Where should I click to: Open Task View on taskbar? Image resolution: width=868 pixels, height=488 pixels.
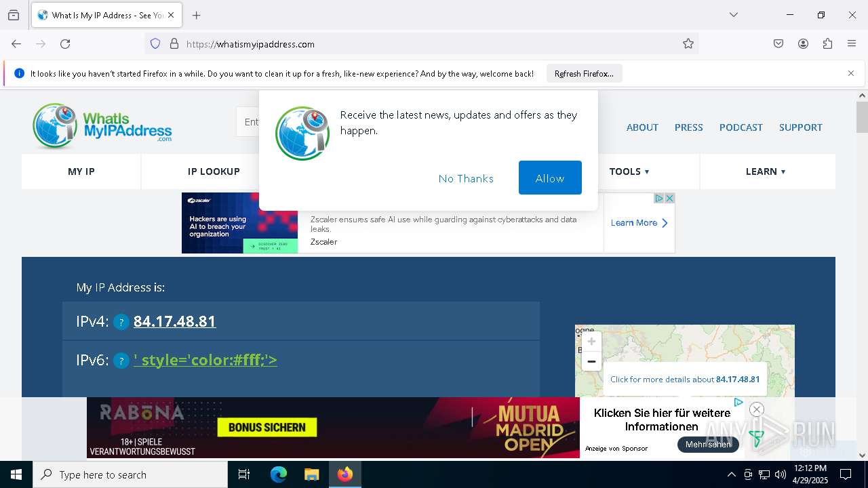[x=244, y=474]
